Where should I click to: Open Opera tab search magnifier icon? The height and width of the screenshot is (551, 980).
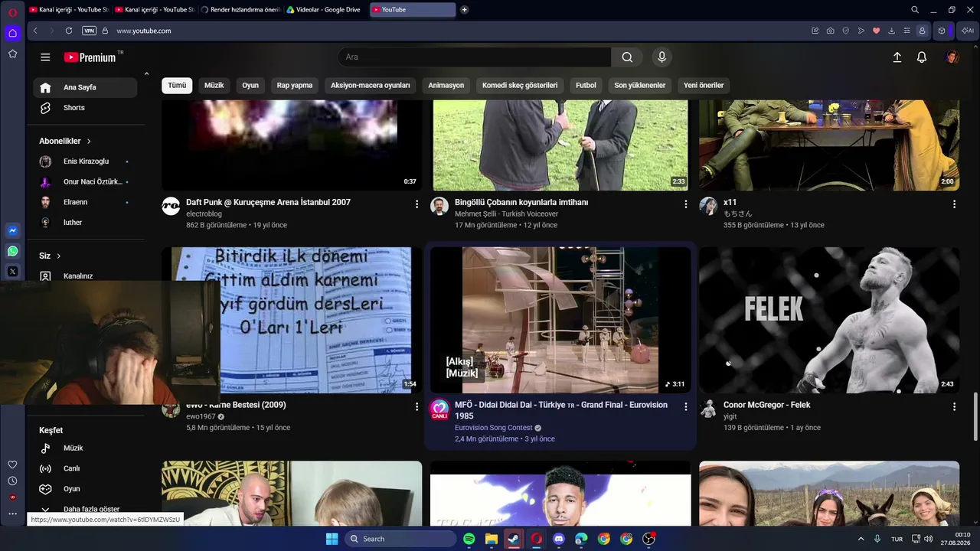[x=915, y=10]
